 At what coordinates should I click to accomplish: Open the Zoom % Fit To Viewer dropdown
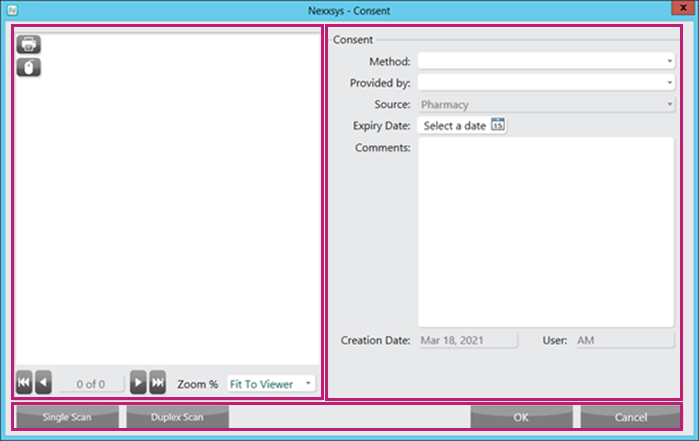[270, 383]
